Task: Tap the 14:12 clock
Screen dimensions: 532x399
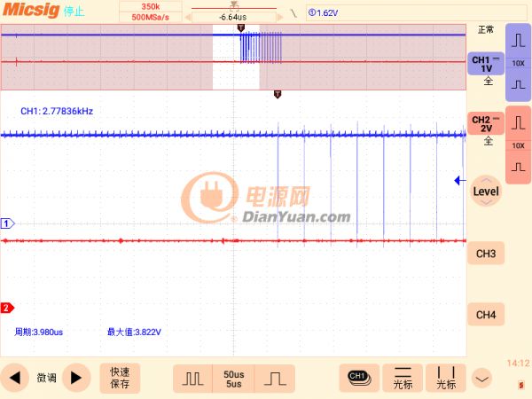Action: point(518,364)
